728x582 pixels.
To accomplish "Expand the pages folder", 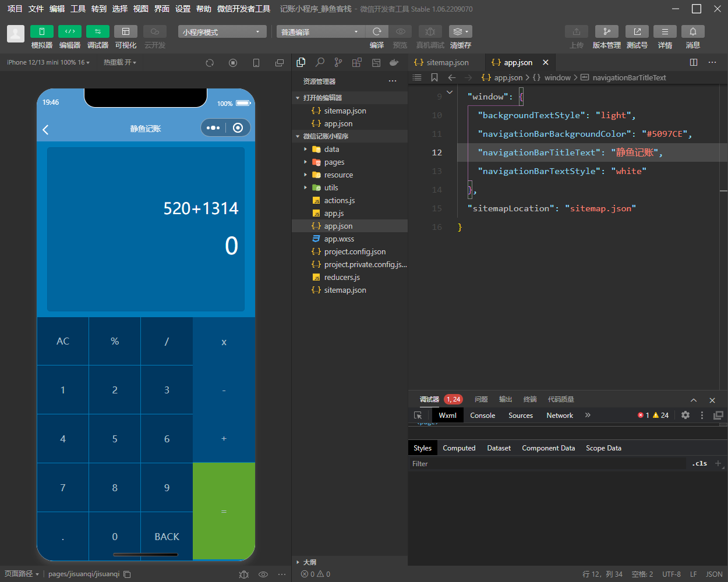I will click(334, 162).
